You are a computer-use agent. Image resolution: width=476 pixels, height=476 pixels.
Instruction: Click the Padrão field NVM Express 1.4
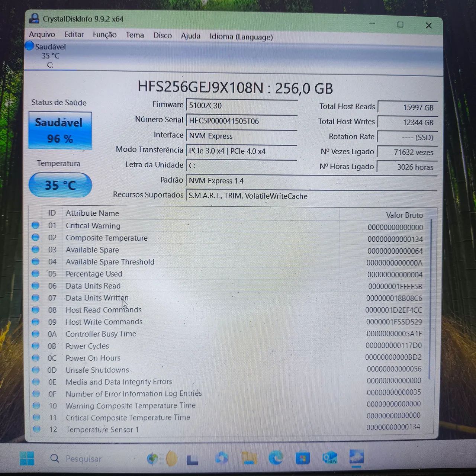pyautogui.click(x=311, y=181)
